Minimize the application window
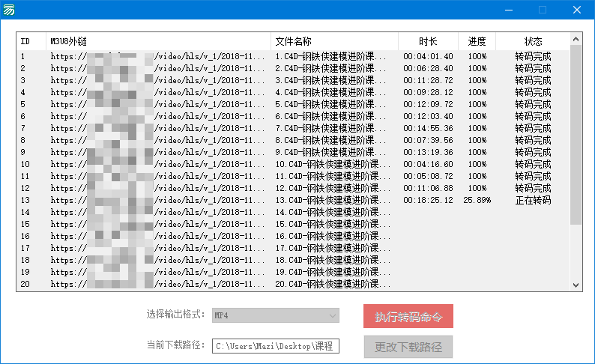 [x=508, y=10]
